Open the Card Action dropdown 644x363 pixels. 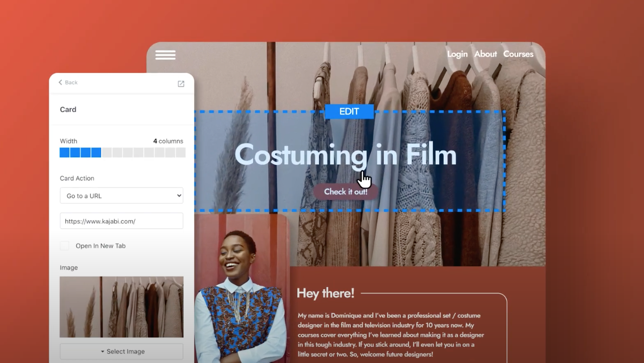pyautogui.click(x=121, y=196)
